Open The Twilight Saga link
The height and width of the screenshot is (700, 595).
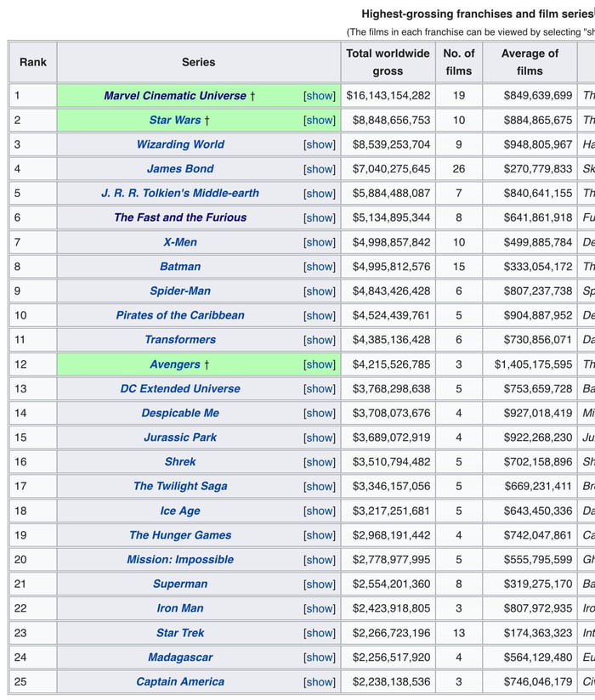pyautogui.click(x=180, y=486)
